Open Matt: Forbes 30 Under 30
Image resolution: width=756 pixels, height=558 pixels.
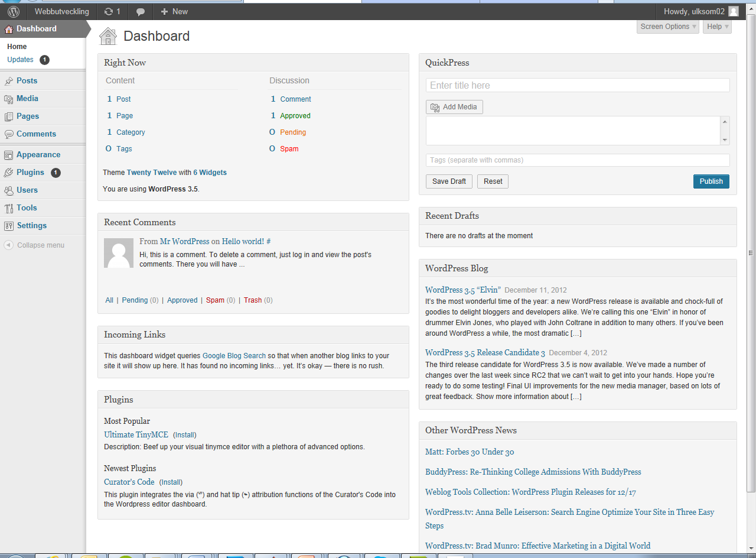[470, 452]
